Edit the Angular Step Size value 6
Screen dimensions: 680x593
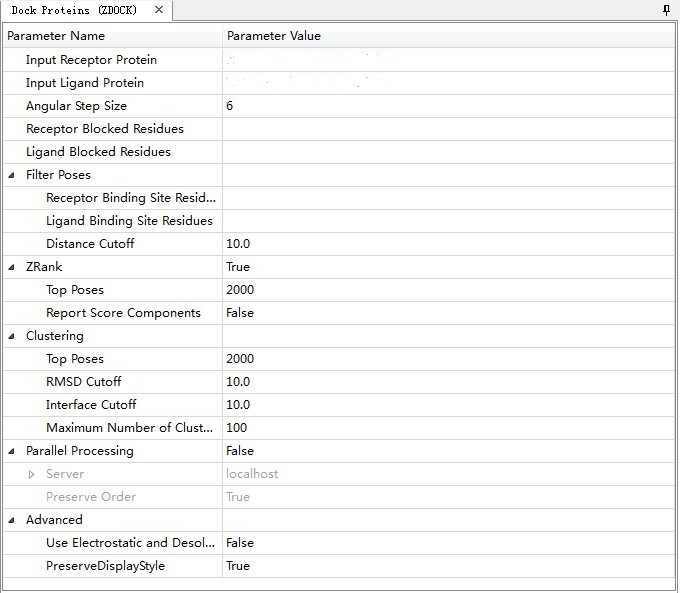pos(448,106)
